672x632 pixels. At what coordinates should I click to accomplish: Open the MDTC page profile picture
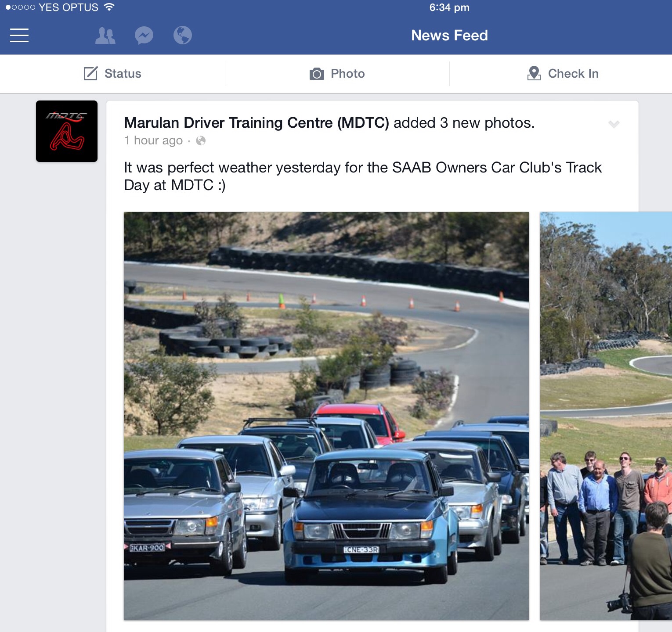[x=67, y=131]
